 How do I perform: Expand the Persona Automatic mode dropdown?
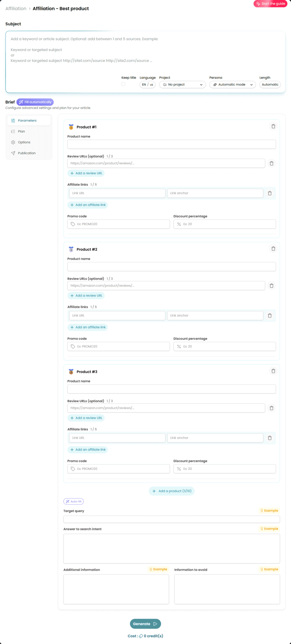click(x=232, y=85)
